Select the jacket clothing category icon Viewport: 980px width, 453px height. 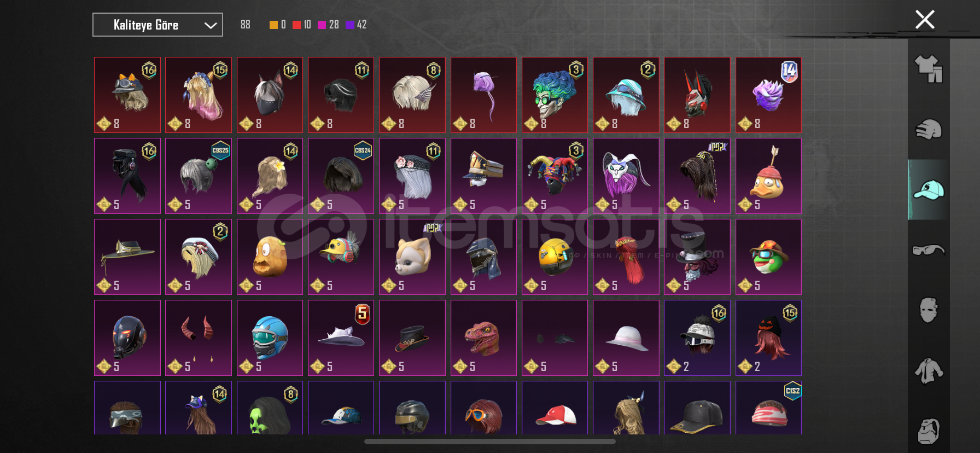(x=929, y=371)
